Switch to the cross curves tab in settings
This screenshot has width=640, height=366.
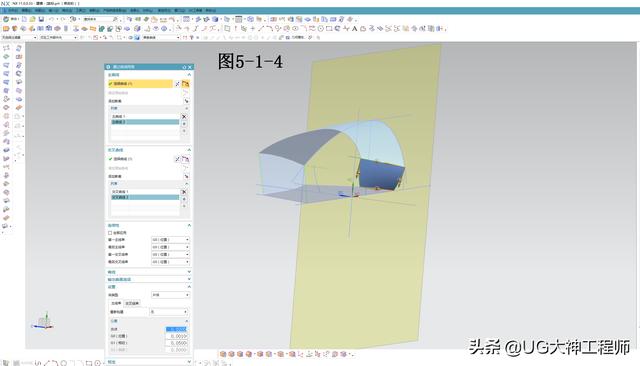click(x=132, y=303)
